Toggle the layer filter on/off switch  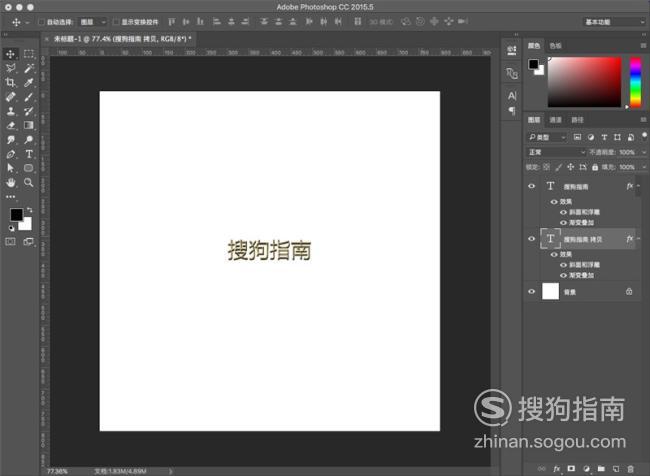(644, 136)
